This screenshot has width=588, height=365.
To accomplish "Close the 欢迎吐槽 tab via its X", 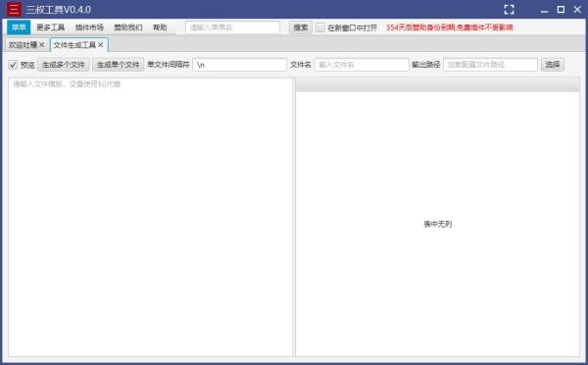I will (41, 45).
